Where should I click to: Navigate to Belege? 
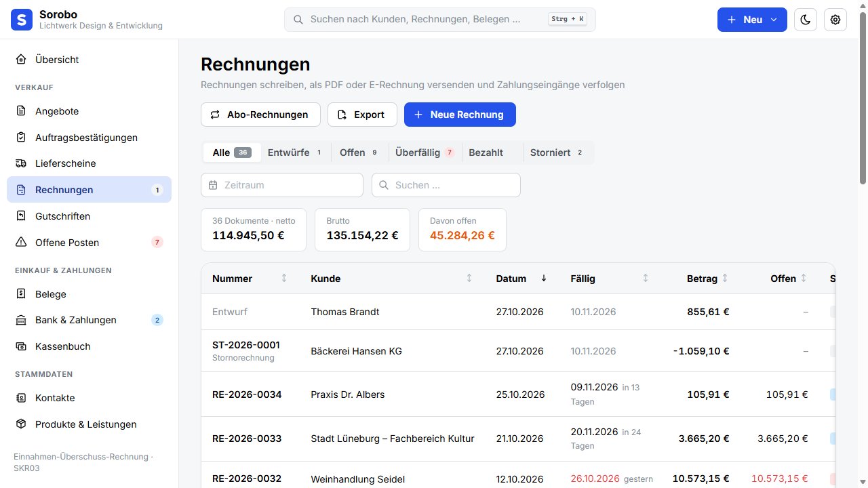pyautogui.click(x=89, y=294)
